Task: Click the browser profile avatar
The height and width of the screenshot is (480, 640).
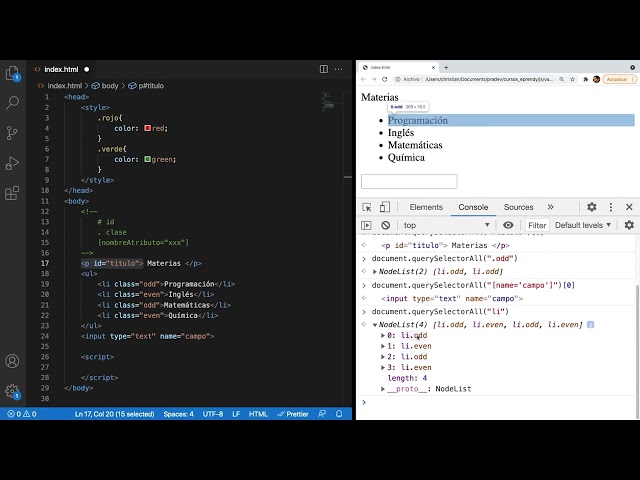Action: pos(596,79)
